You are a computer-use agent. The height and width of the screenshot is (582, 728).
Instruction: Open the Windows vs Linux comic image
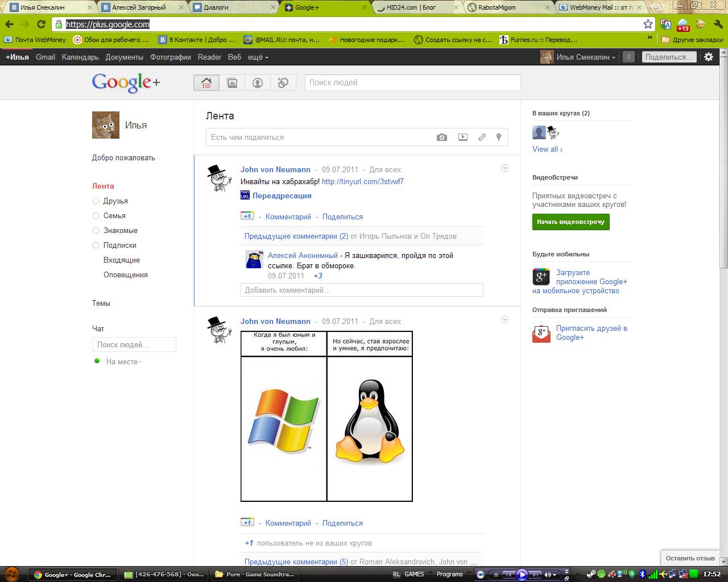click(x=326, y=416)
